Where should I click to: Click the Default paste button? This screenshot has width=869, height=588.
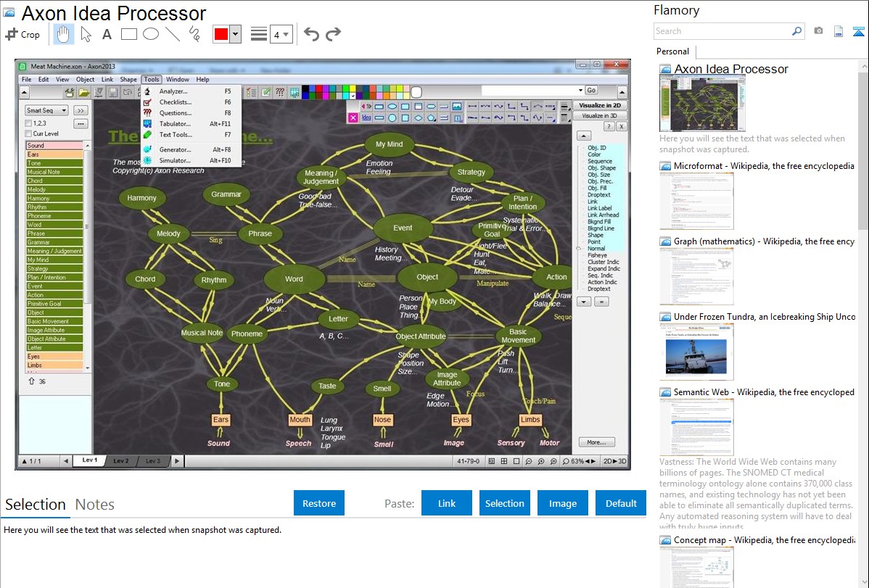tap(621, 503)
